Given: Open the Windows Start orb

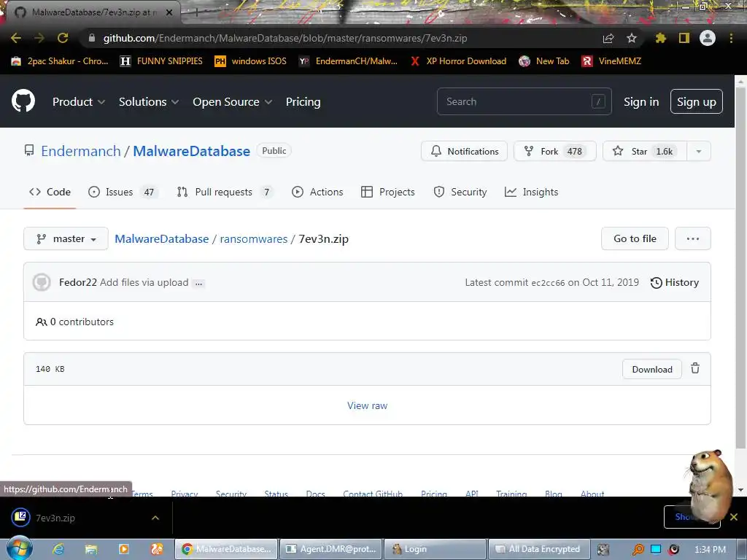Looking at the screenshot, I should coord(19,548).
